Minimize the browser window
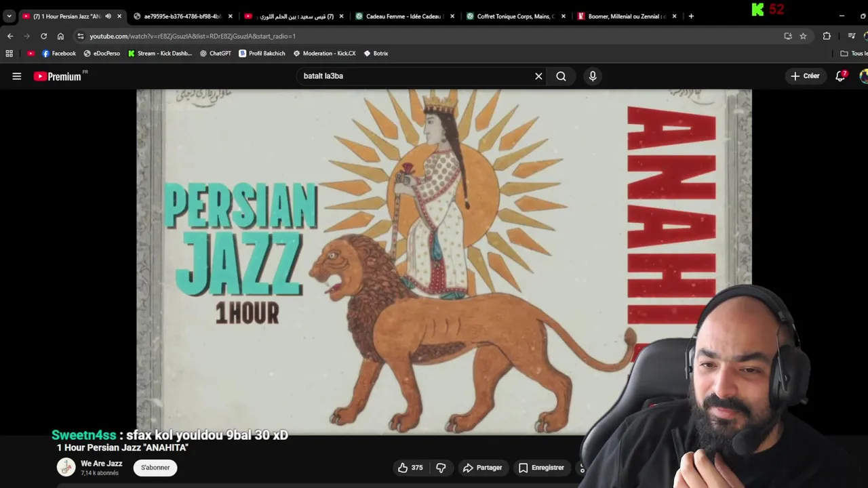Image resolution: width=868 pixels, height=488 pixels. pyautogui.click(x=842, y=16)
